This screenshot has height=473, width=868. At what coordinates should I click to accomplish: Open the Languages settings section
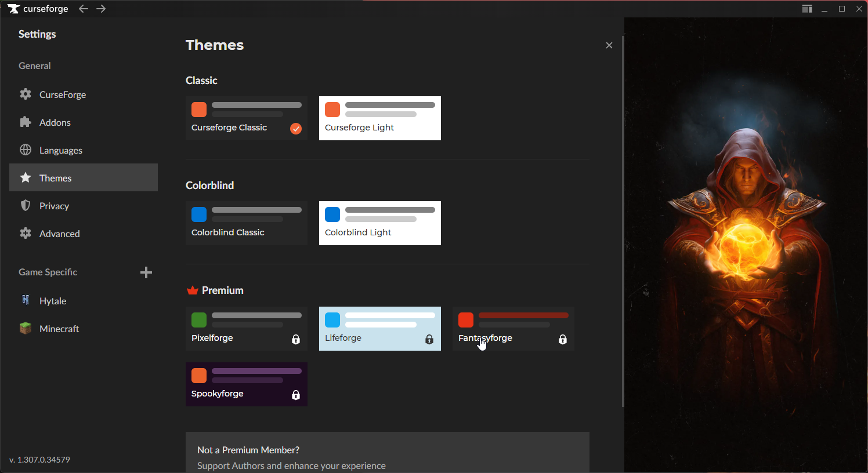click(84, 150)
